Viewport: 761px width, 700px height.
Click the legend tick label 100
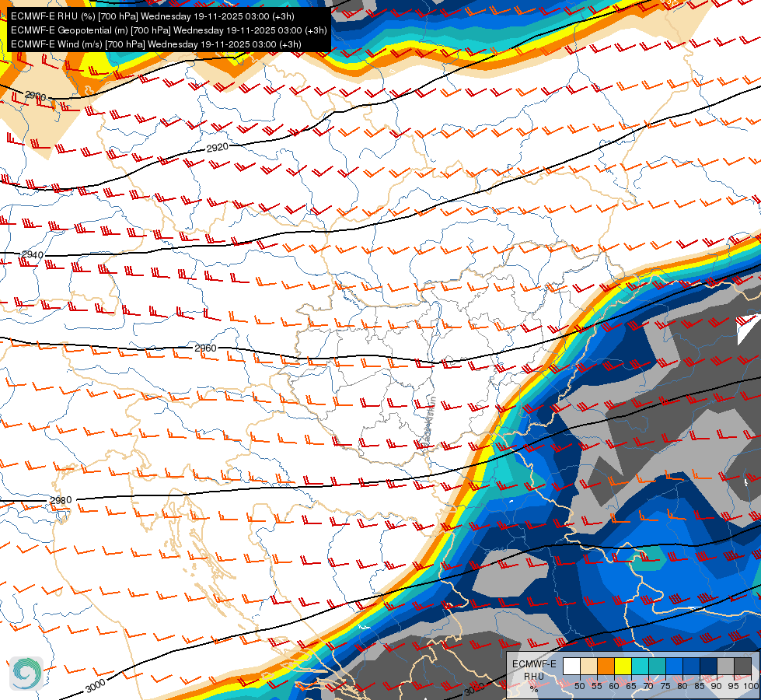tap(751, 686)
